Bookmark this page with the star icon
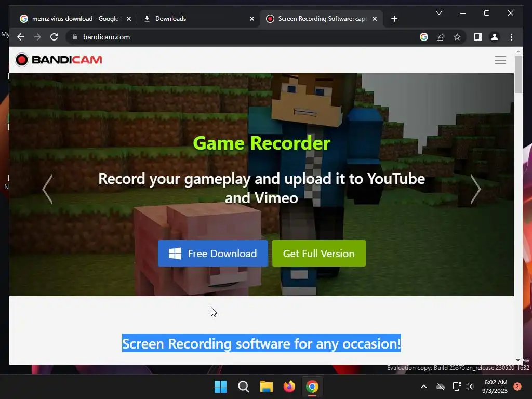The image size is (532, 399). 457,37
